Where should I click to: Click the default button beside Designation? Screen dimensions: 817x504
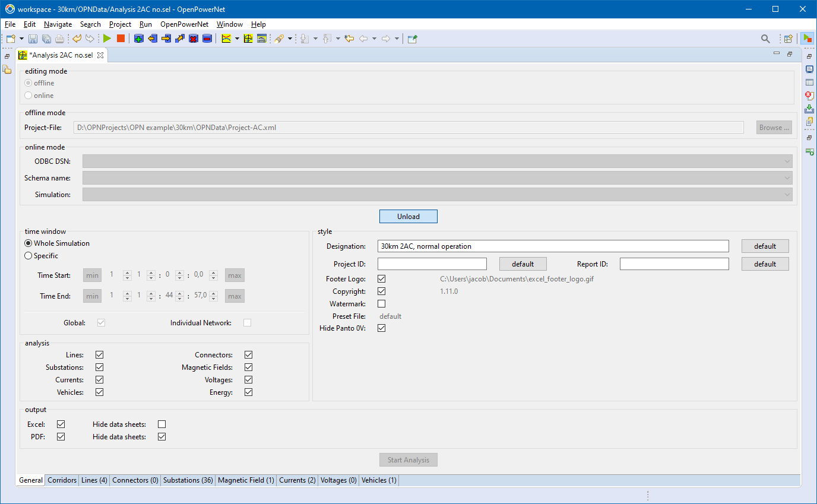pyautogui.click(x=765, y=246)
